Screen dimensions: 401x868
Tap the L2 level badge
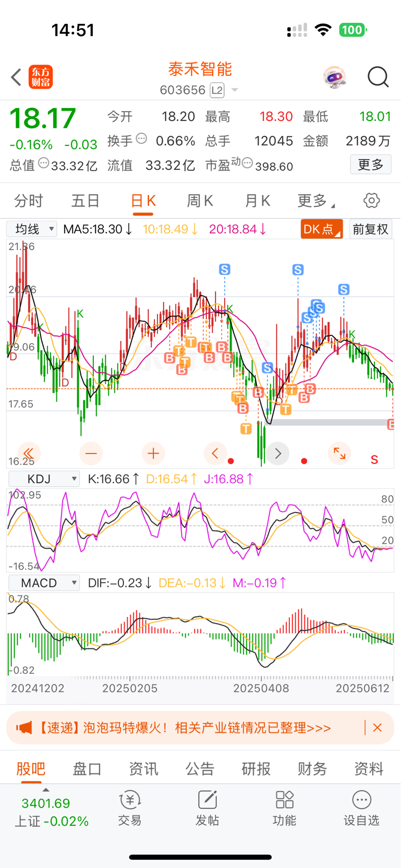[217, 90]
